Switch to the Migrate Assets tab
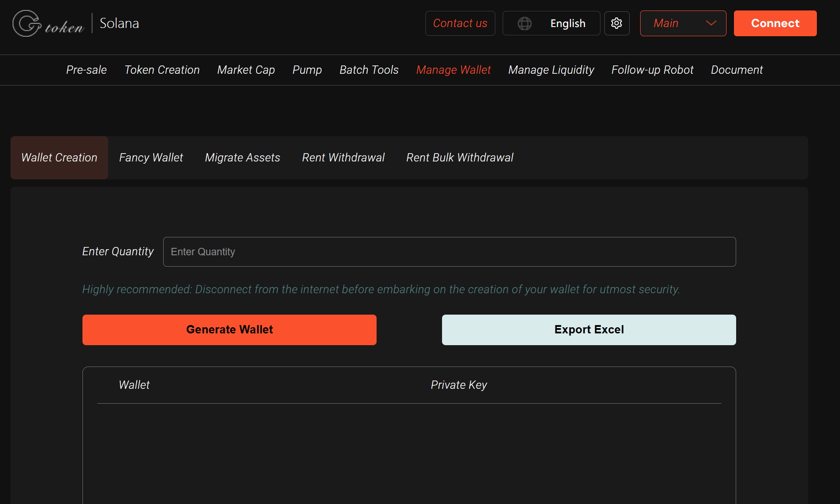The height and width of the screenshot is (504, 840). (x=242, y=158)
